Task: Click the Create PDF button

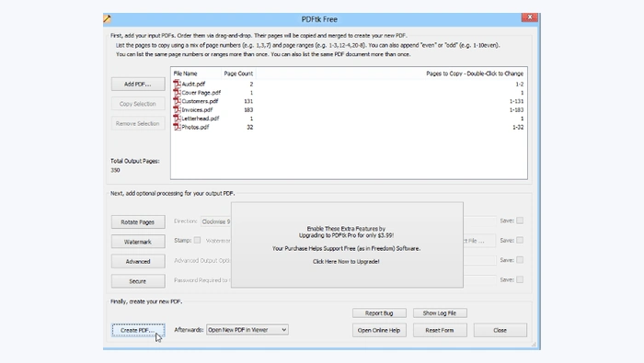Action: coord(138,330)
